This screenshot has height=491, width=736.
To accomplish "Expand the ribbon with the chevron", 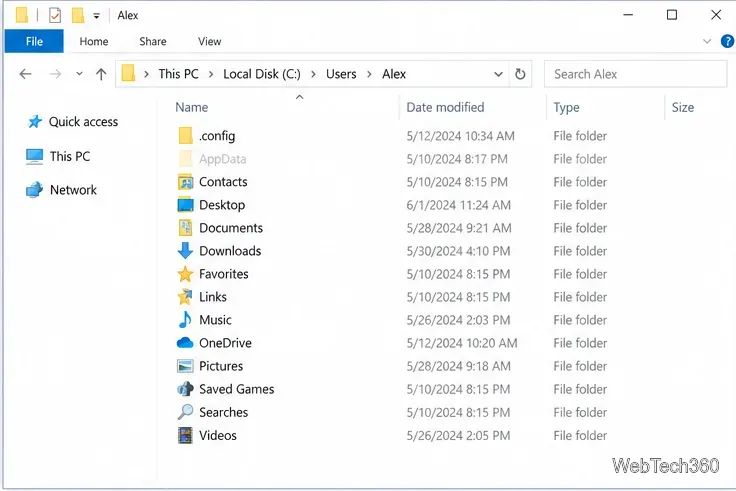I will tap(707, 41).
